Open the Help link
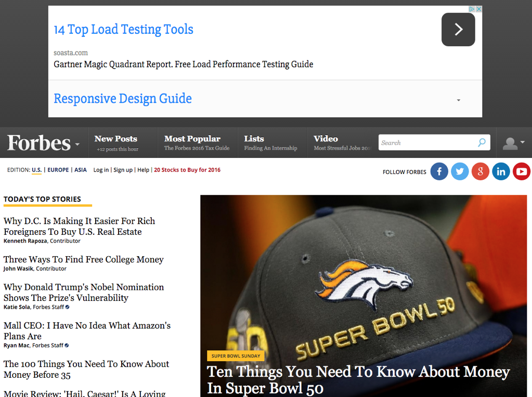Image resolution: width=532 pixels, height=397 pixels. (x=143, y=170)
